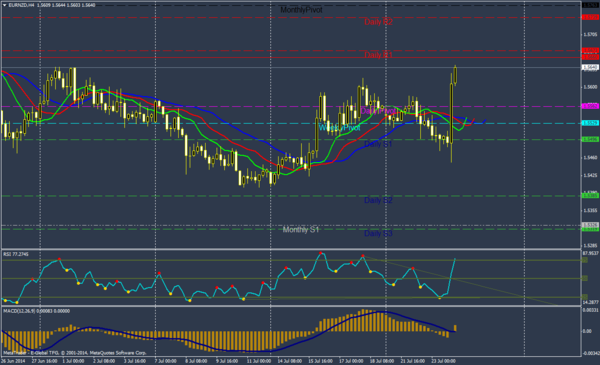Click the 23 Jul 00:00 time axis label
The image size is (600, 365).
[443, 361]
